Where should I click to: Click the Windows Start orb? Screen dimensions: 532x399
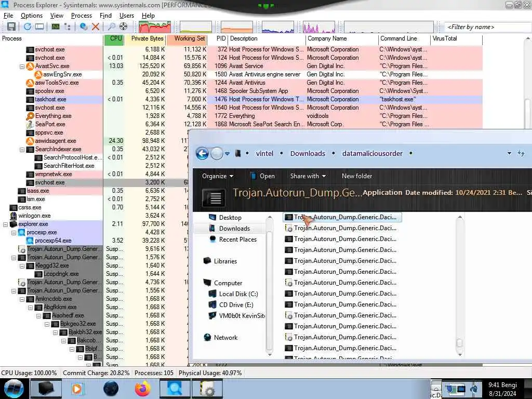click(14, 389)
